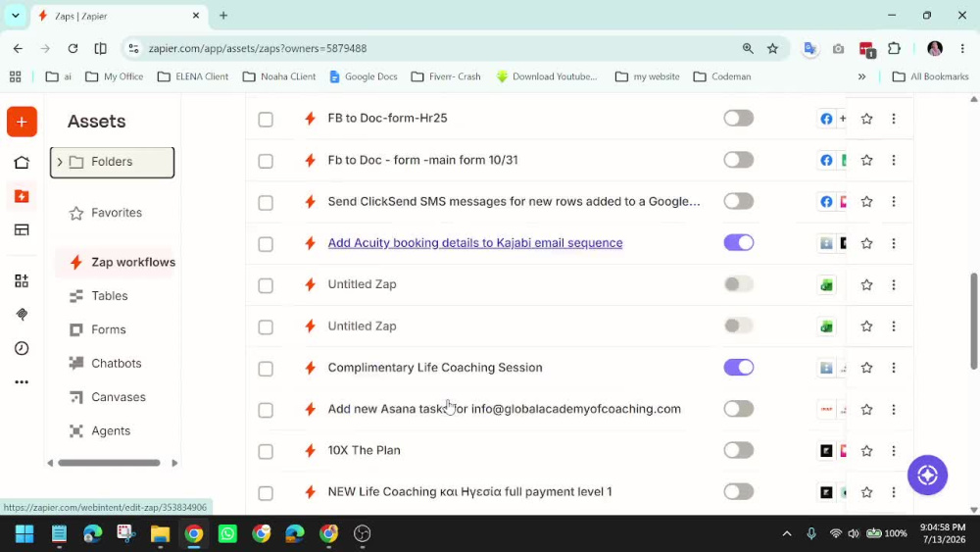Star the Complimentary Life Coaching Session zap
This screenshot has width=980, height=552.
tap(866, 368)
